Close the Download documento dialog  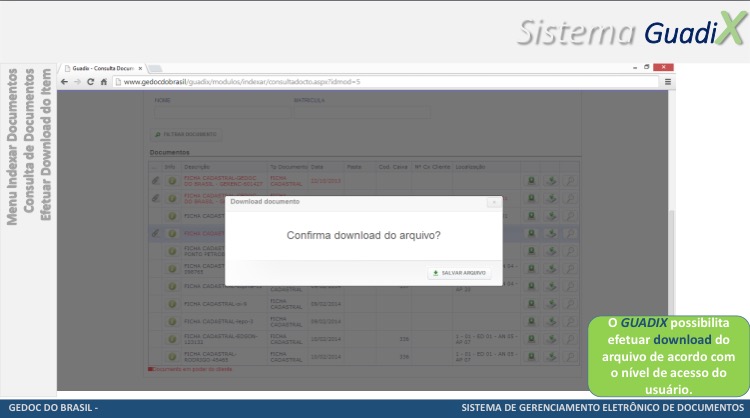[494, 202]
